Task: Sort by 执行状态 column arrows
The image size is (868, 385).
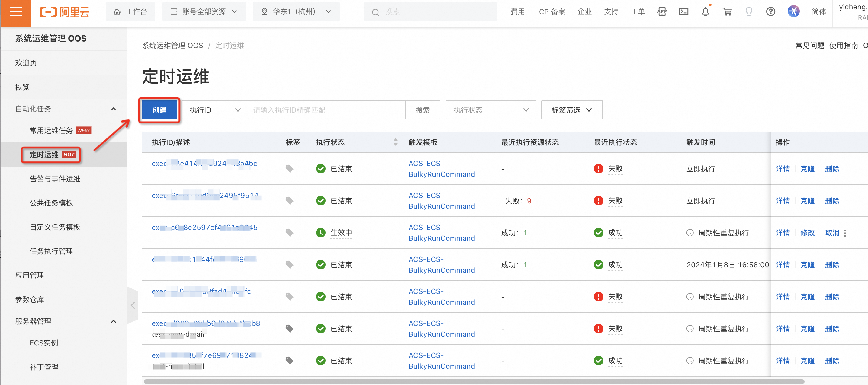Action: (x=395, y=142)
